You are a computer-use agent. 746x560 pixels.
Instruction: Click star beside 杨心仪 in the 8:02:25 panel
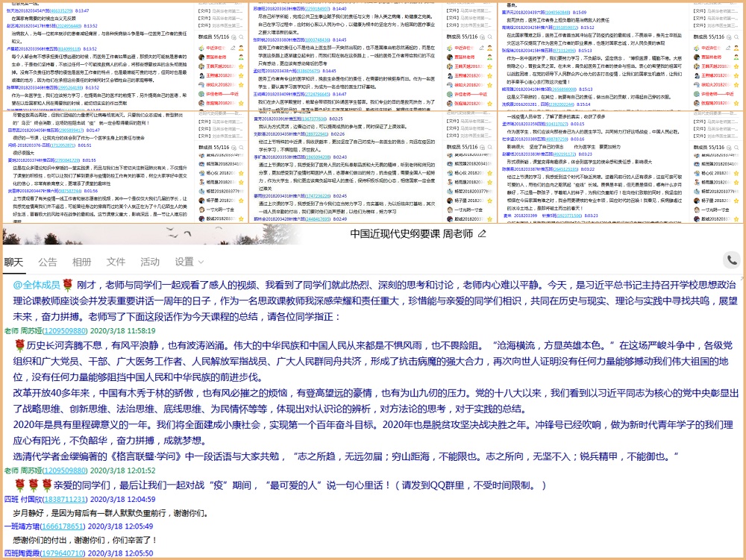click(489, 173)
